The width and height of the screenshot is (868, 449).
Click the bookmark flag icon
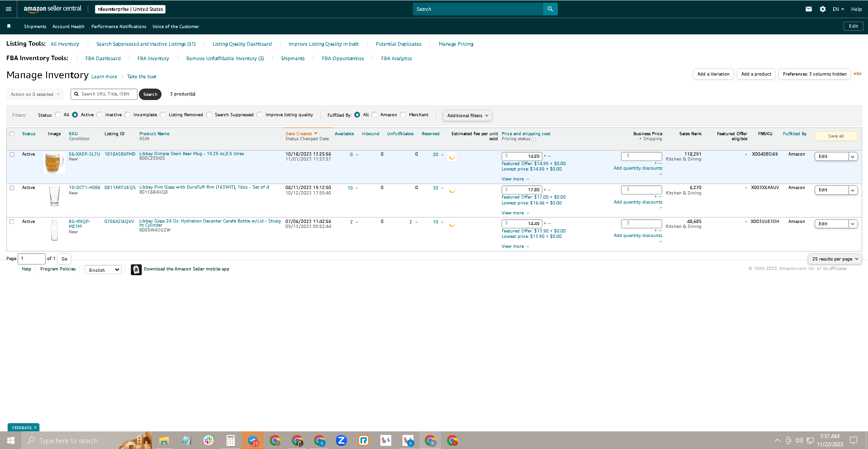[9, 26]
